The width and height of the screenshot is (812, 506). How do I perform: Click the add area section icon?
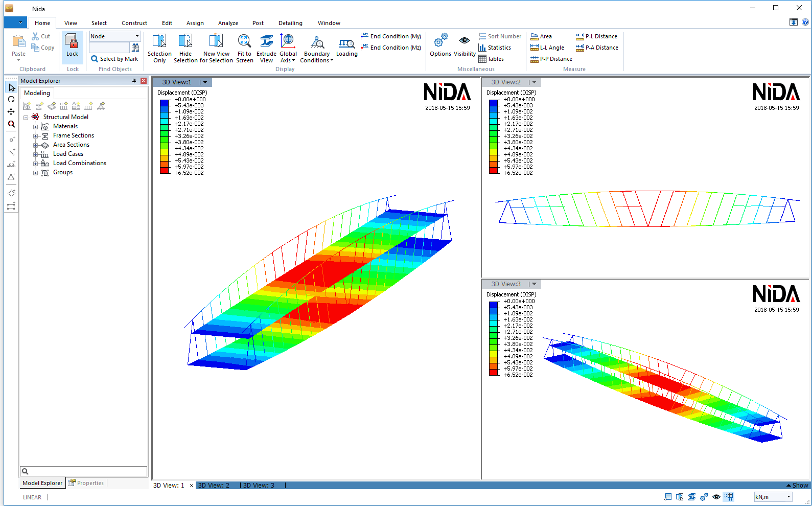52,106
